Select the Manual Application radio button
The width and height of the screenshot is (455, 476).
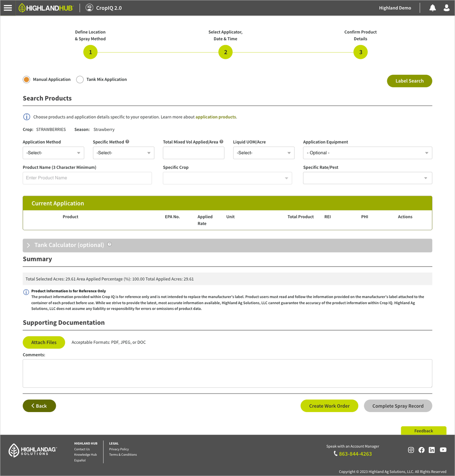tap(26, 80)
